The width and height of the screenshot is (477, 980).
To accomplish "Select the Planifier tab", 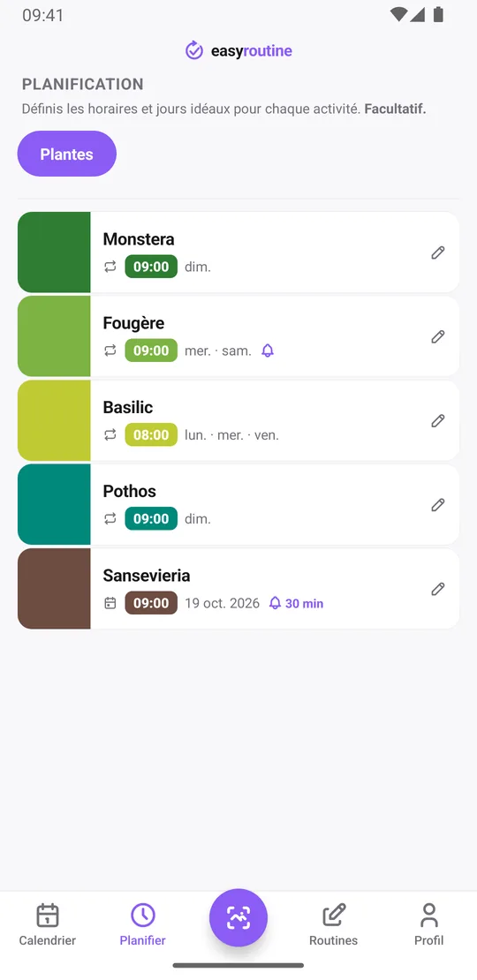I will (142, 924).
